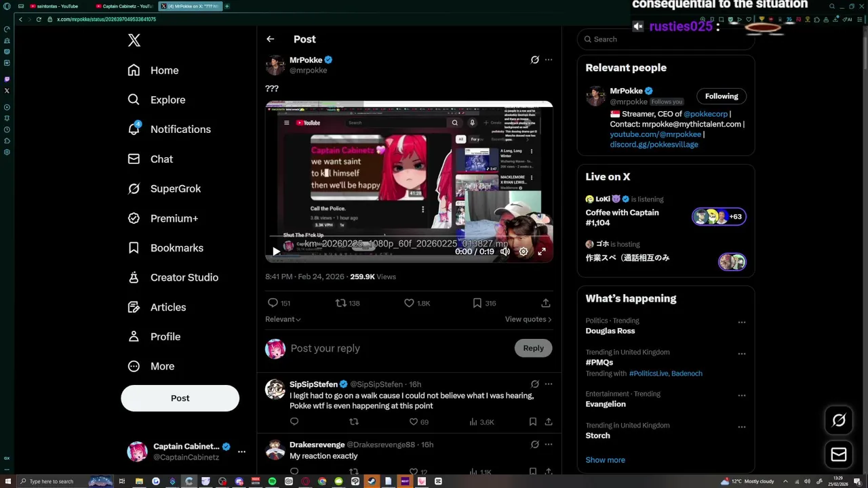Click the X Search box

[666, 39]
